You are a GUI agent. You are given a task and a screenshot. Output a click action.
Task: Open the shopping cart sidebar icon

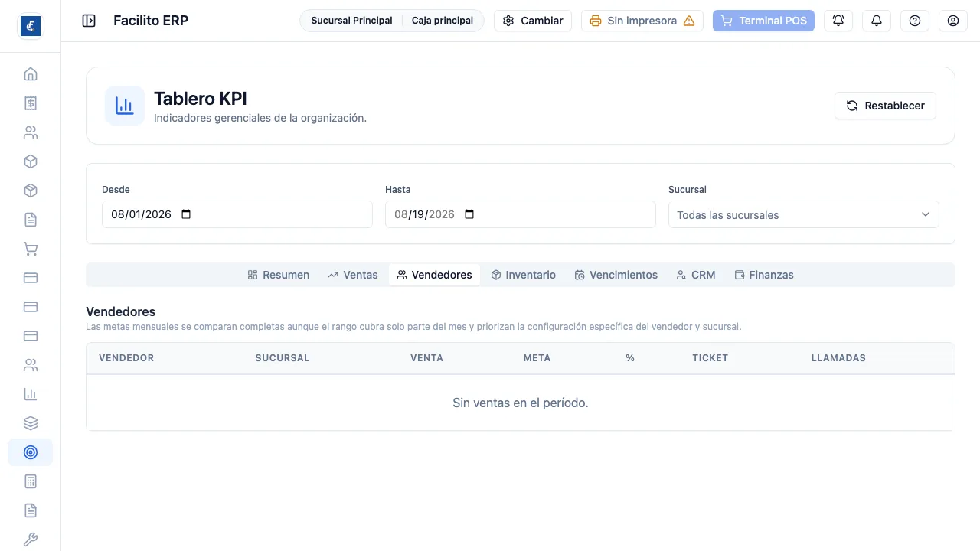pyautogui.click(x=31, y=249)
